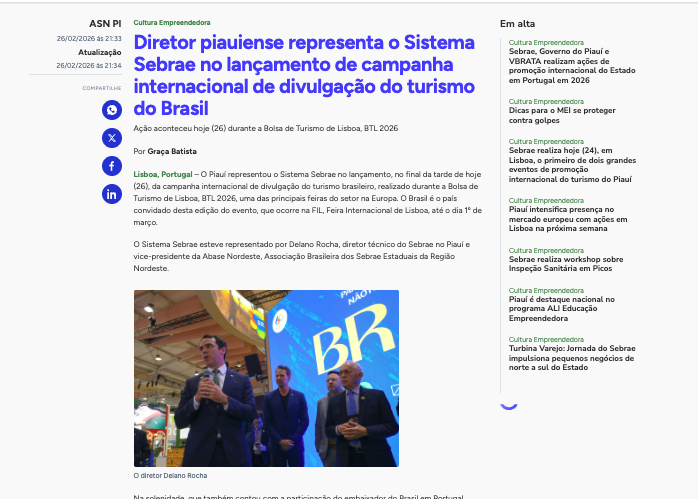Click Cultura Empreendedora tag above 'Dicas para o MEI'
Screen dimensions: 698x499
546,101
